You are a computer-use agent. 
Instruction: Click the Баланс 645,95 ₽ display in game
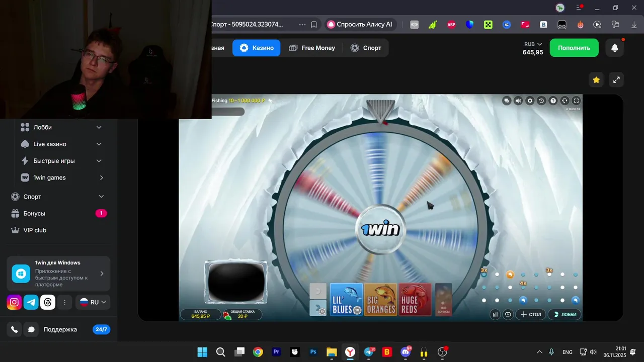click(x=200, y=314)
